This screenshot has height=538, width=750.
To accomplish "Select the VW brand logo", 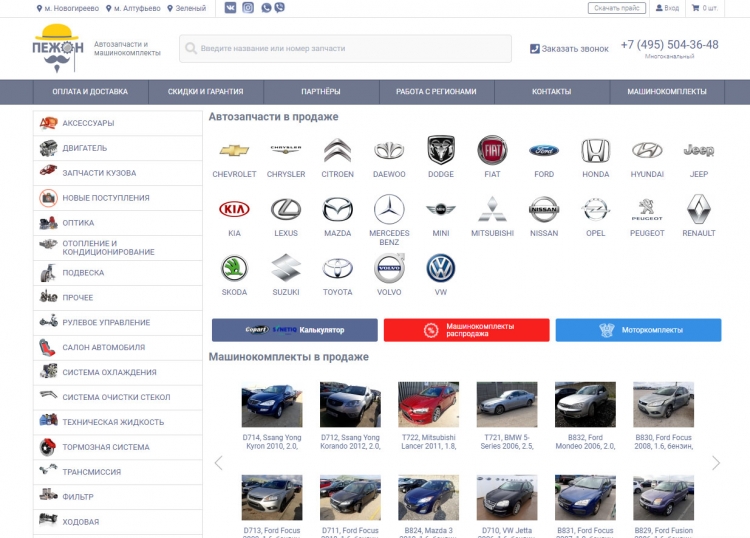I will tap(441, 268).
